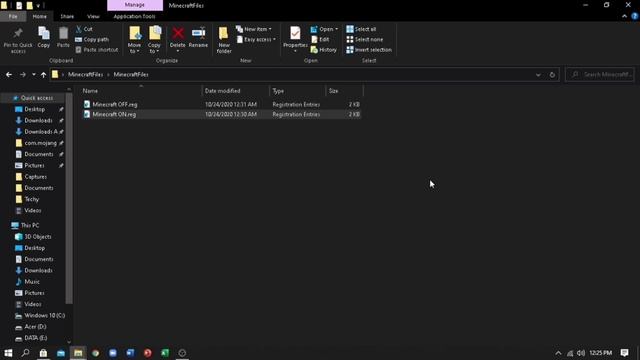This screenshot has width=640, height=360.
Task: Select the Minecraft OFF.reg file
Action: click(x=221, y=104)
